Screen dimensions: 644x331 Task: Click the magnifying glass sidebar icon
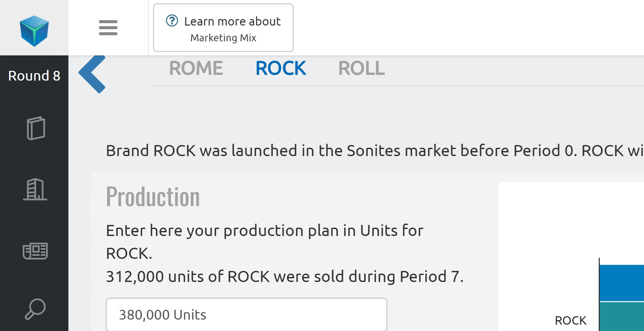click(35, 309)
